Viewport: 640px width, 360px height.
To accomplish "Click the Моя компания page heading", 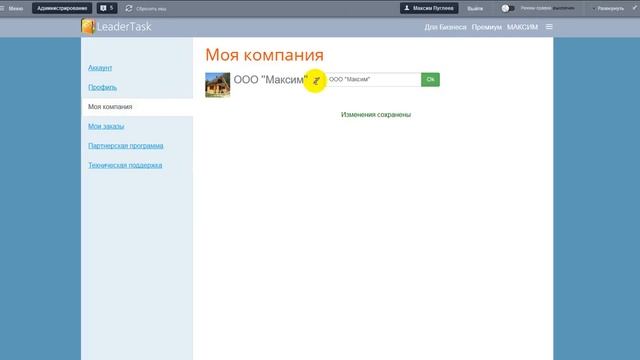I will [264, 55].
